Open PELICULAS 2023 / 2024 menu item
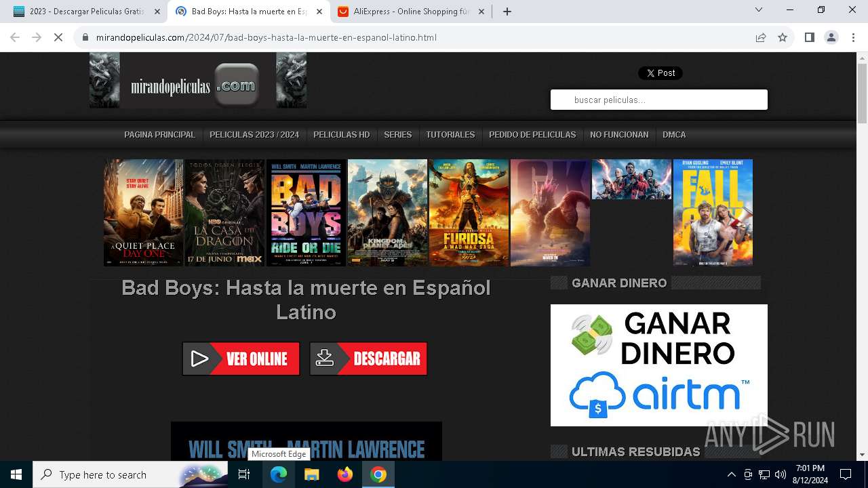Viewport: 868px width, 488px height. tap(254, 135)
